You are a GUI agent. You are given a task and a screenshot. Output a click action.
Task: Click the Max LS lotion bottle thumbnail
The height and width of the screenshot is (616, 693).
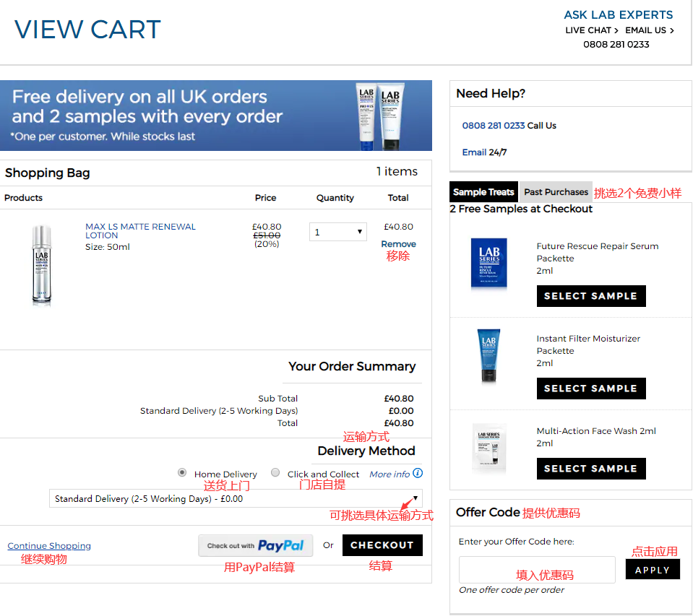pos(41,265)
